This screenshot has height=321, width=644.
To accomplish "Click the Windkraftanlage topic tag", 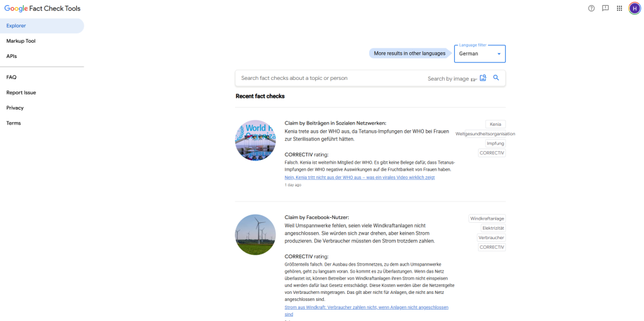I will coord(487,218).
